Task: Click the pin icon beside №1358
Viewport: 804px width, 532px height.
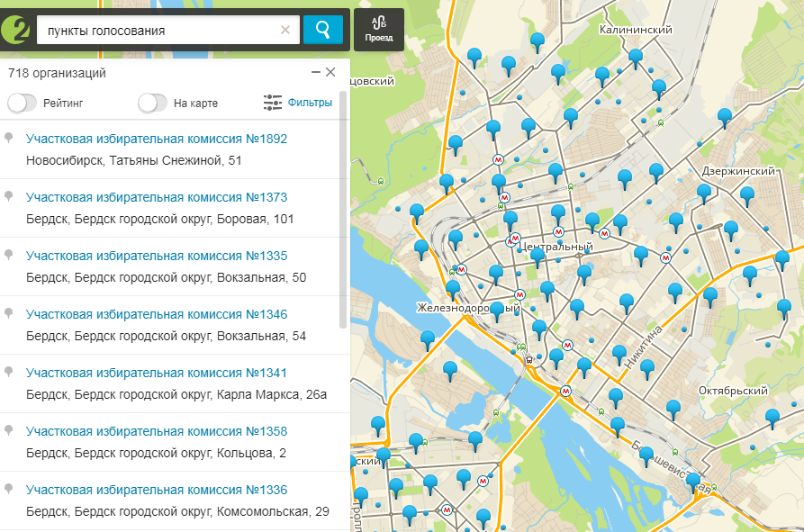Action: coord(8,430)
